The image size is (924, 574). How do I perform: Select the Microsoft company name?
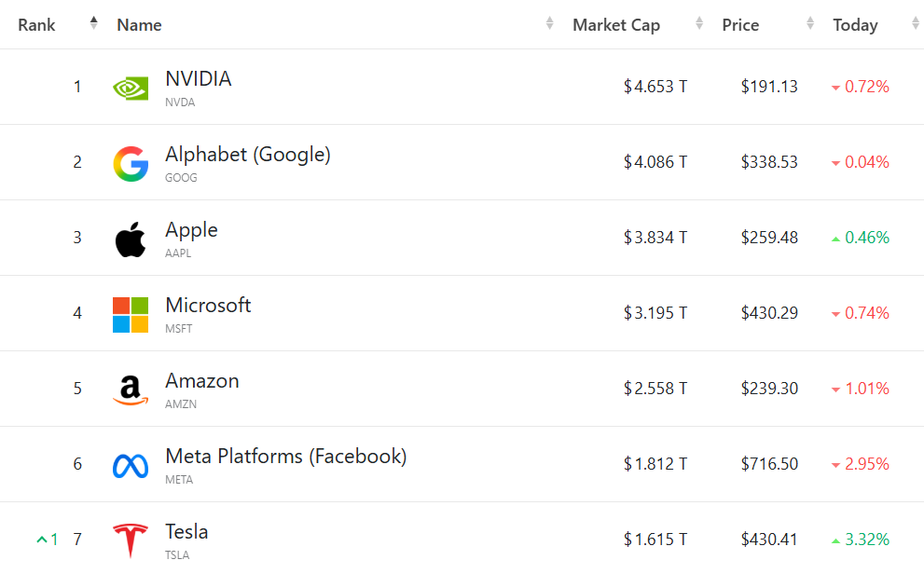point(208,306)
